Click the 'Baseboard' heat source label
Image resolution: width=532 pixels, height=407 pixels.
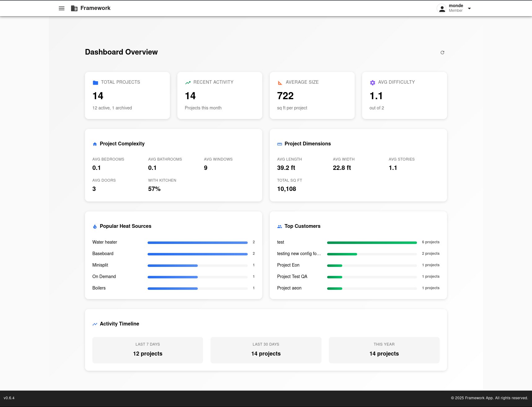(103, 254)
